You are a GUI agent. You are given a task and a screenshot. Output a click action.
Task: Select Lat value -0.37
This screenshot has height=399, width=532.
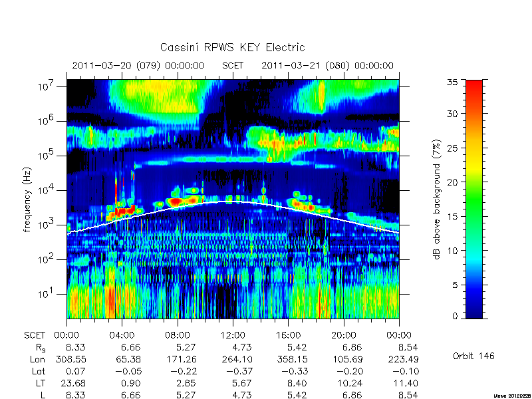point(239,371)
